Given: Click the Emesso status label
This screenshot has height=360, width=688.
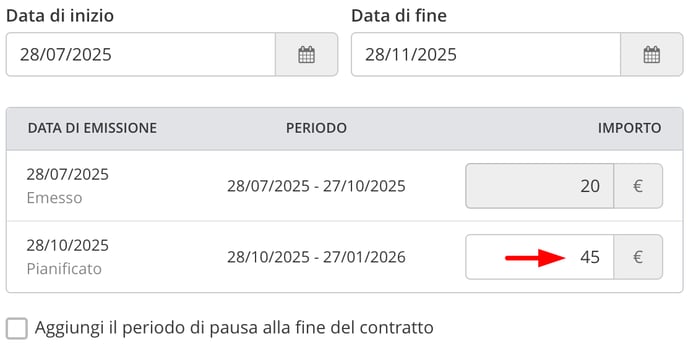Looking at the screenshot, I should tap(54, 198).
